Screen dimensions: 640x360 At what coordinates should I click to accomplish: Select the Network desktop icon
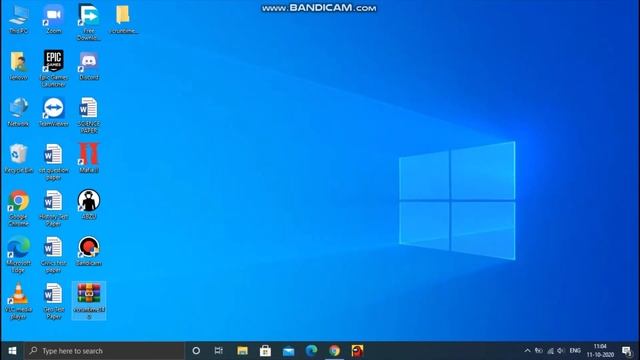(18, 112)
